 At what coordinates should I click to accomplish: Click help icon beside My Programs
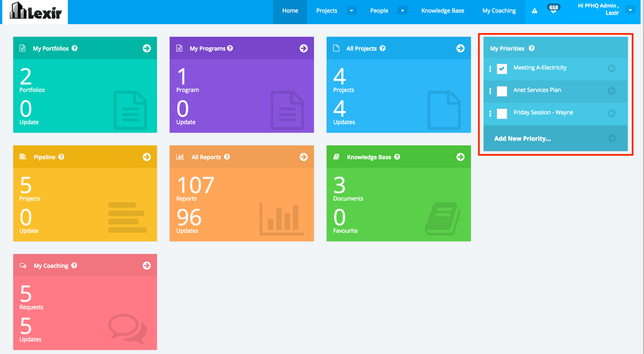(x=230, y=48)
